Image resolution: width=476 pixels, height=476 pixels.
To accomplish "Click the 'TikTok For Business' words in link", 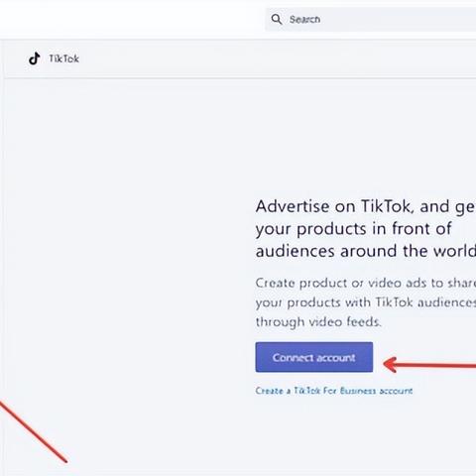I will [335, 391].
